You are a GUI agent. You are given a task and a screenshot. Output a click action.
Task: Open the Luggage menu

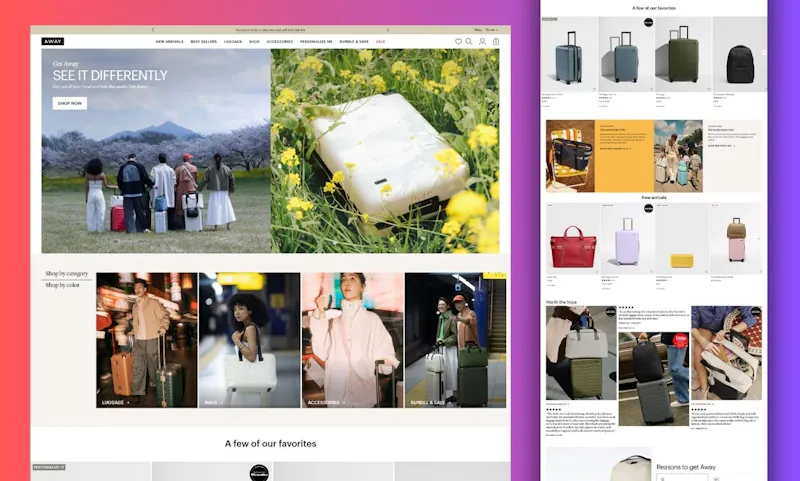(233, 42)
